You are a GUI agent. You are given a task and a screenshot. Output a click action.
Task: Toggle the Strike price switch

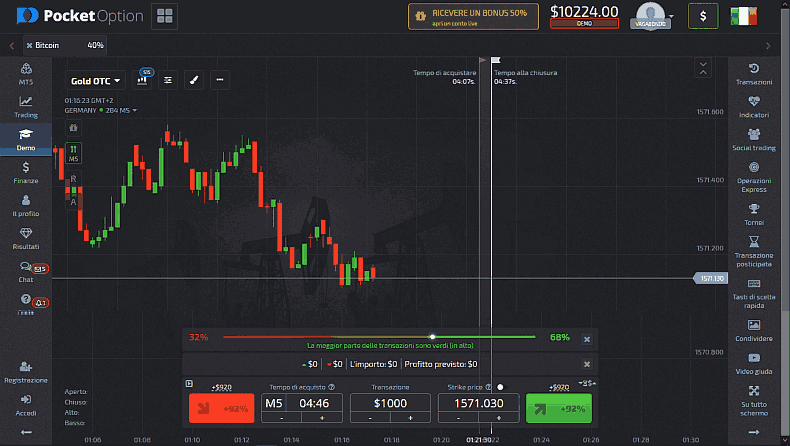point(499,387)
